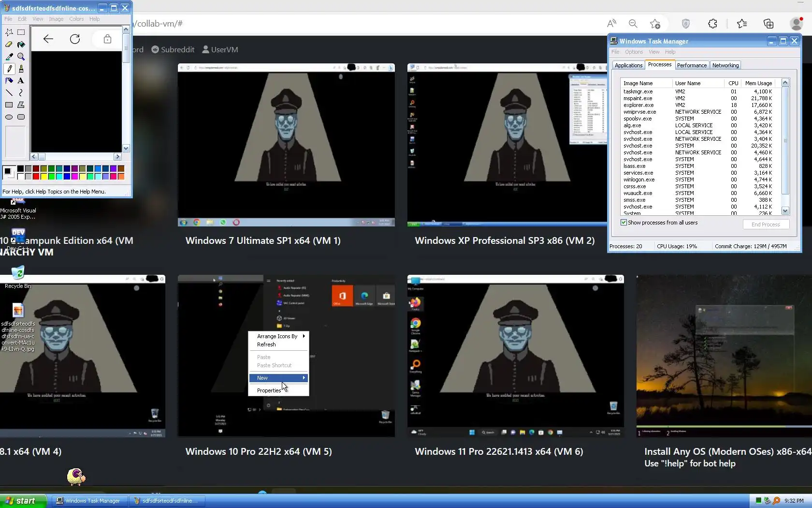
Task: Choose the Brush tool in Paint
Action: click(21, 69)
